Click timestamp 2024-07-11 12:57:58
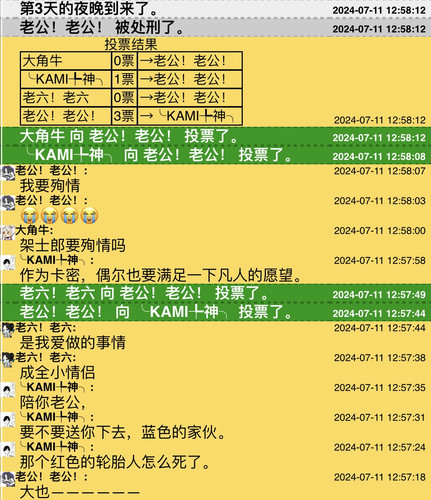 point(380,261)
